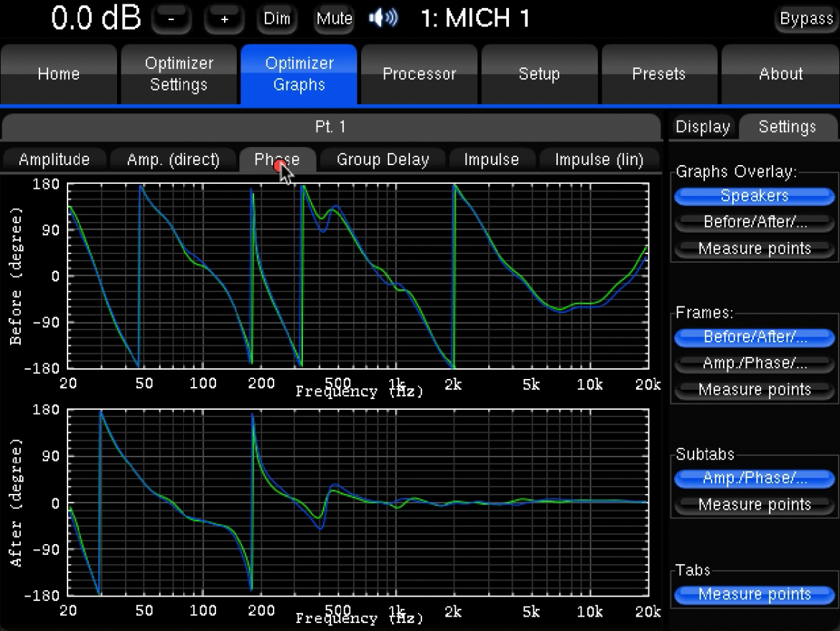The height and width of the screenshot is (631, 840).
Task: Click inside the After phase graph
Action: (358, 503)
